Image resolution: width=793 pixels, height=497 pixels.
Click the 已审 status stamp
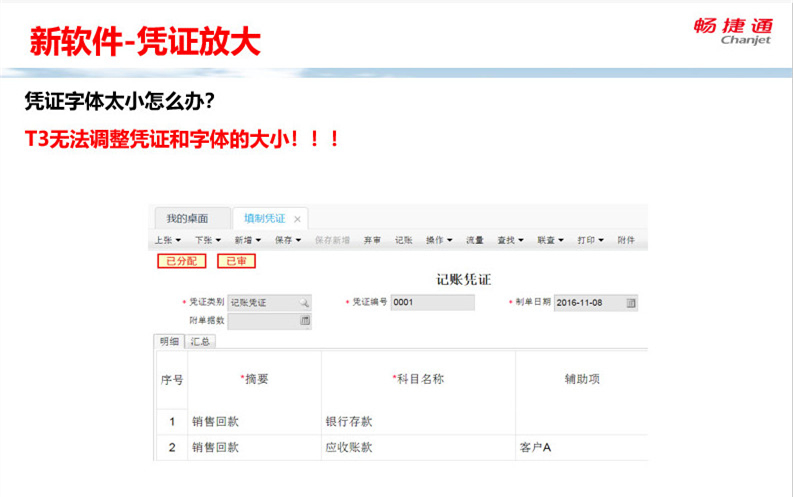[236, 261]
